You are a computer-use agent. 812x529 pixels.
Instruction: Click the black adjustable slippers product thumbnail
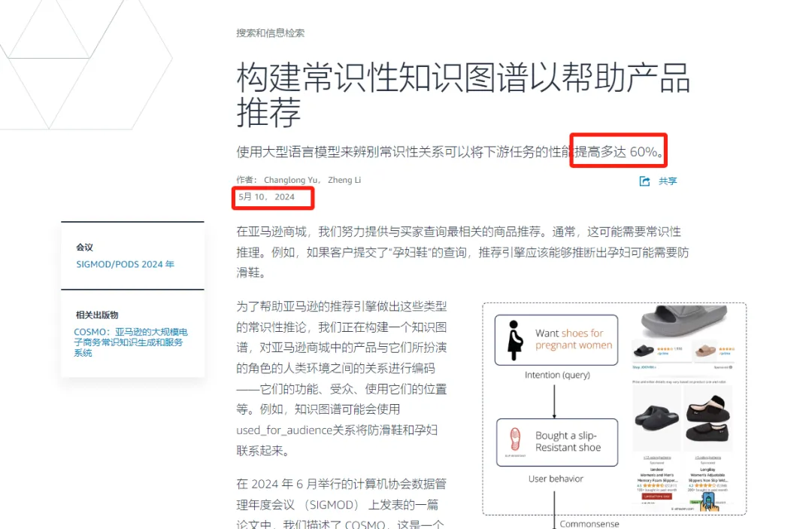click(x=708, y=418)
